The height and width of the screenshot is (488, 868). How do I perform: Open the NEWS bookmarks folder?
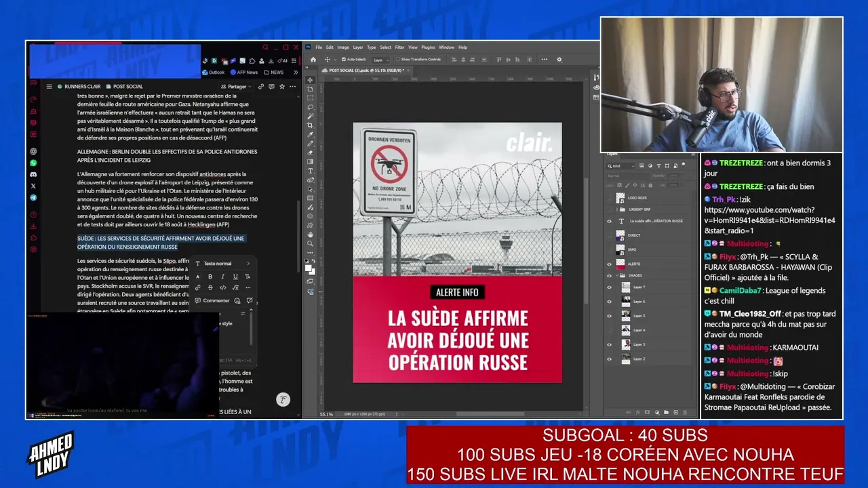275,73
